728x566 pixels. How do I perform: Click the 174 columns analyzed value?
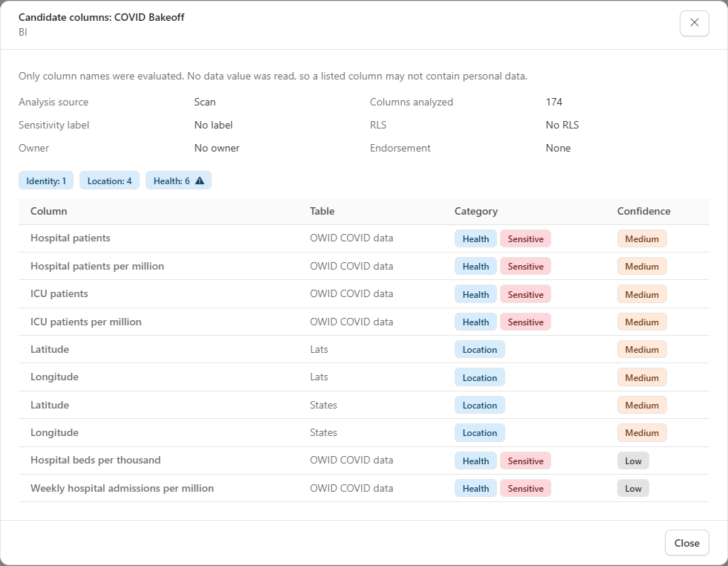pyautogui.click(x=554, y=103)
